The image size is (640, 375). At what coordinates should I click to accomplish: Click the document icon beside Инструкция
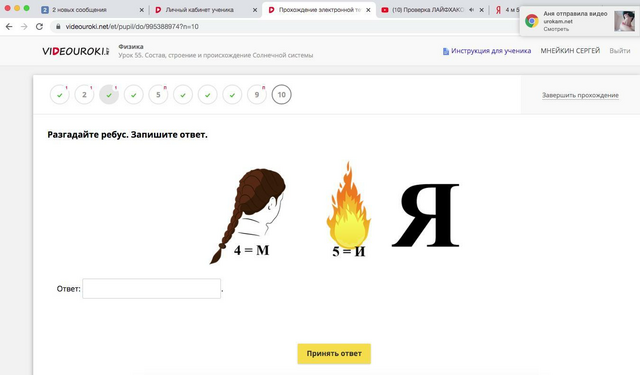coord(446,51)
